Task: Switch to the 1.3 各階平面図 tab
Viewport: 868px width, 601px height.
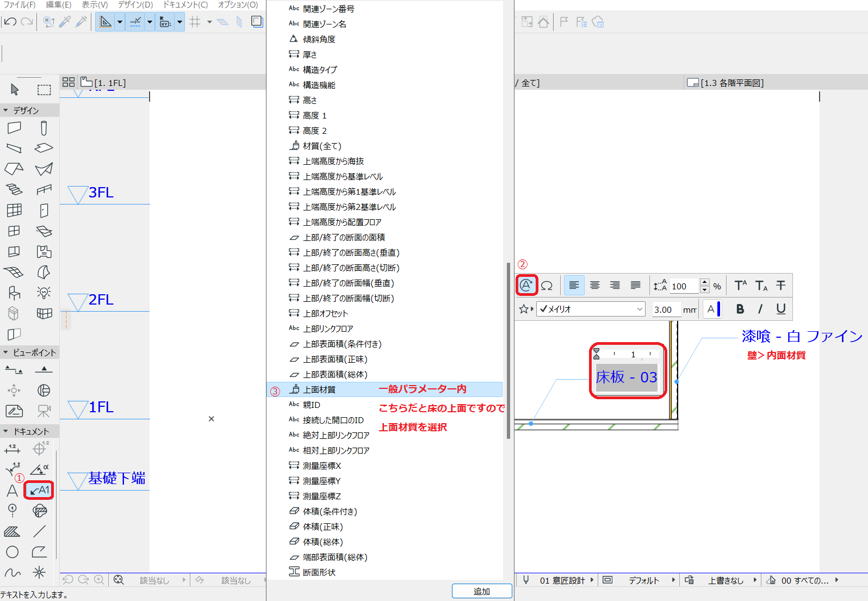Action: click(726, 83)
